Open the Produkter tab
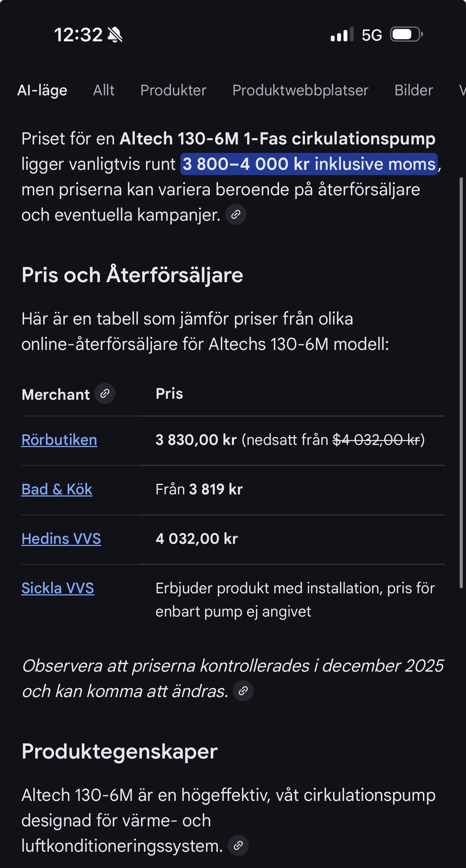466x868 pixels. 173,90
